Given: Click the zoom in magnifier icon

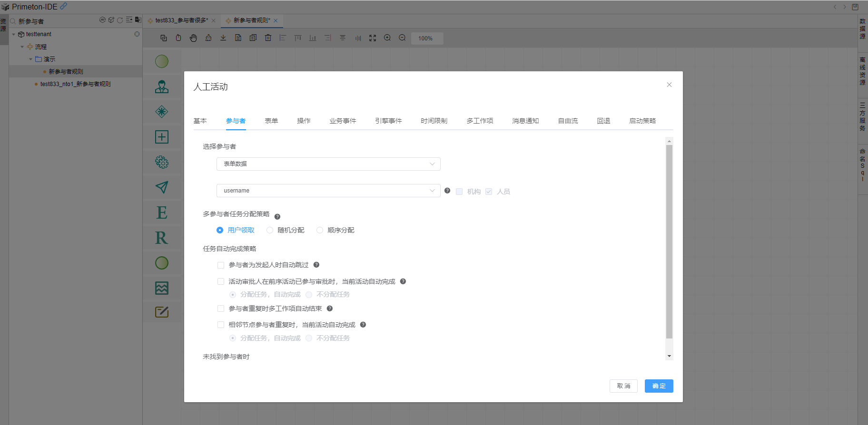Looking at the screenshot, I should tap(387, 38).
